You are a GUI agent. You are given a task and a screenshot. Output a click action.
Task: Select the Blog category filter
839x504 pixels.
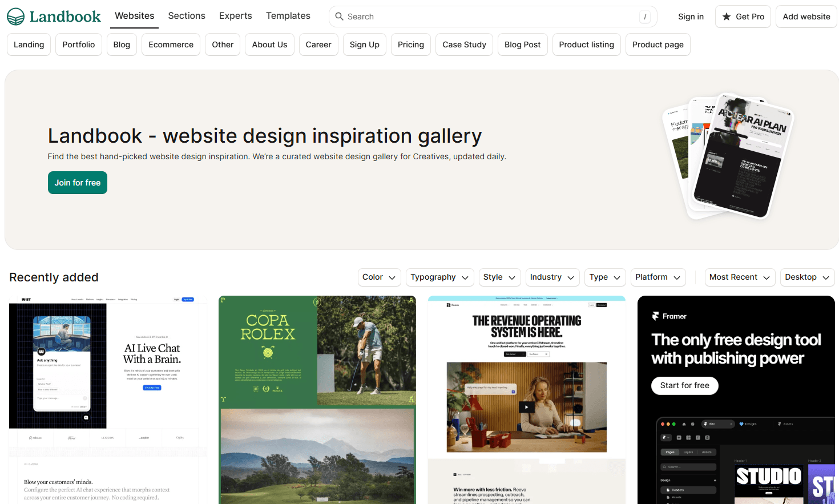(x=122, y=45)
